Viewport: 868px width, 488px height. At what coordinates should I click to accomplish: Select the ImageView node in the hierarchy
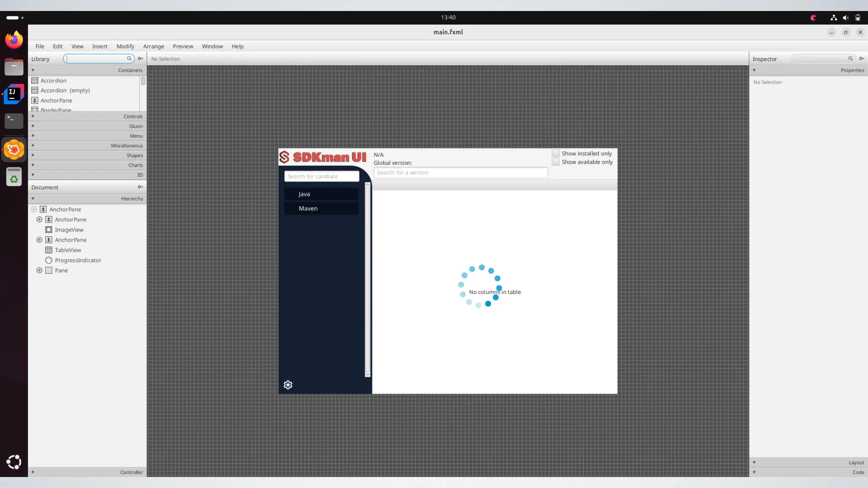(x=69, y=230)
